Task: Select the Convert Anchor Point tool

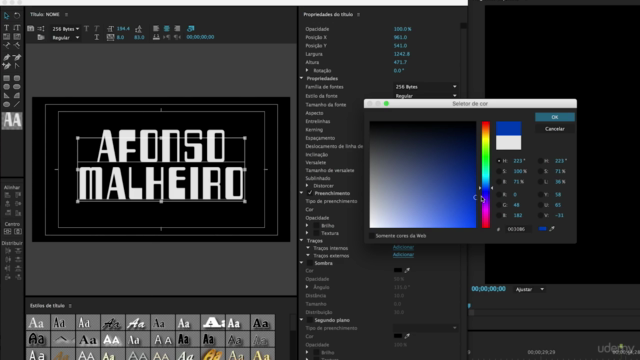Action: click(x=17, y=66)
